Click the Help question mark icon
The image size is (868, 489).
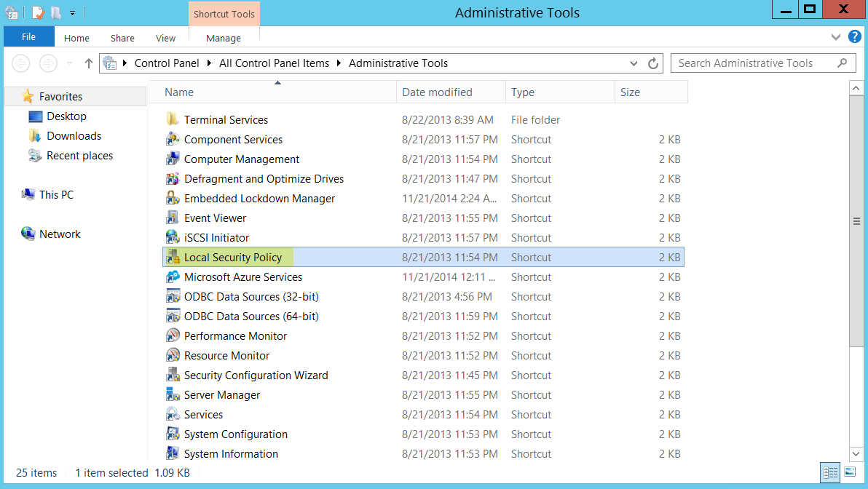pyautogui.click(x=855, y=37)
